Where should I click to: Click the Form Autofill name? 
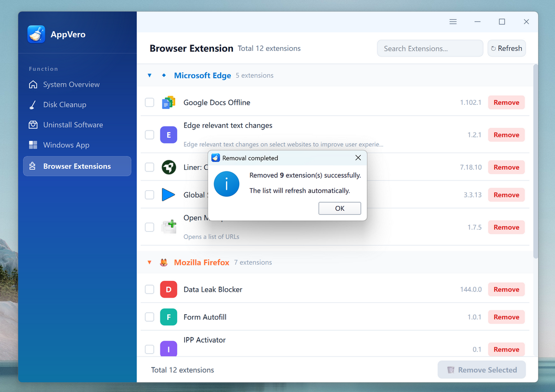point(205,317)
